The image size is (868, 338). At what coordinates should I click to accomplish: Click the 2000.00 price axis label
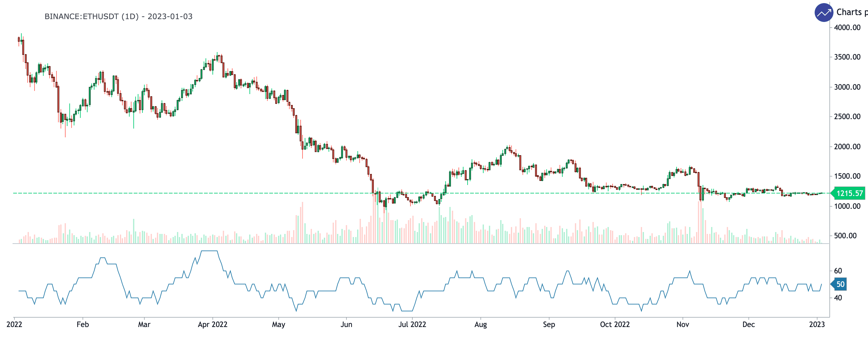coord(847,147)
